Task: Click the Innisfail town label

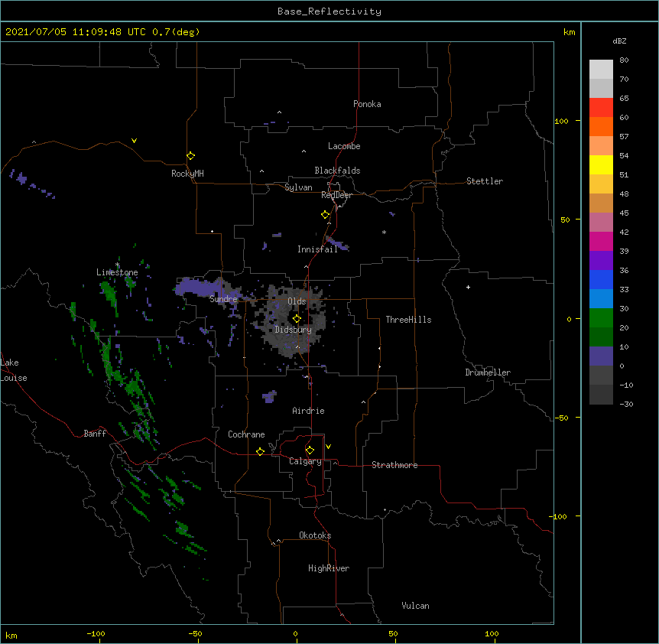Action: tap(317, 249)
